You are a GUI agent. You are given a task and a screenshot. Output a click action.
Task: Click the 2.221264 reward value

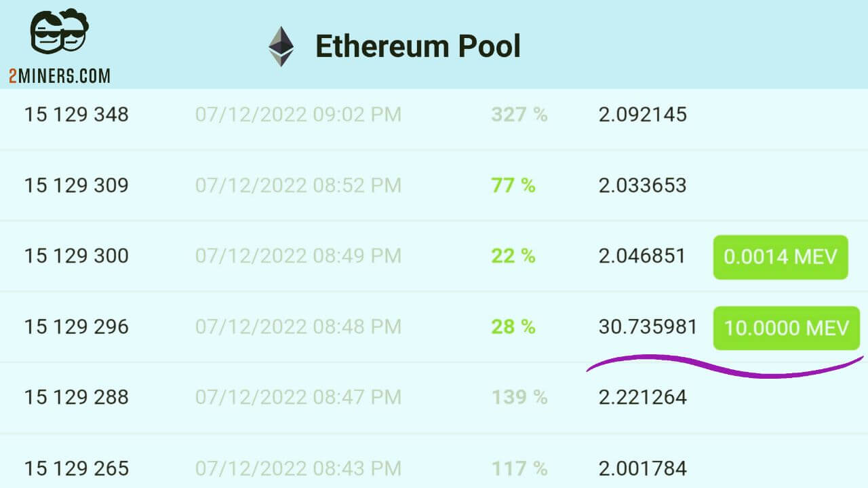(x=642, y=397)
